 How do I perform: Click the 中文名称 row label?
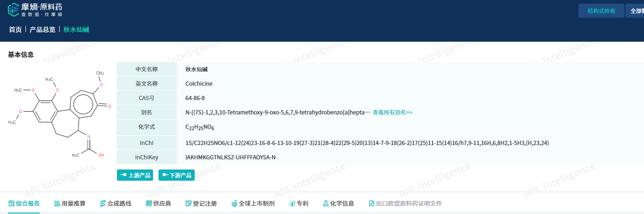(147, 69)
